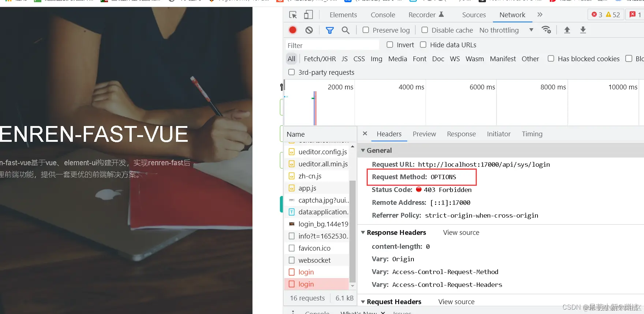
Task: Switch to the Console tab
Action: click(x=383, y=15)
